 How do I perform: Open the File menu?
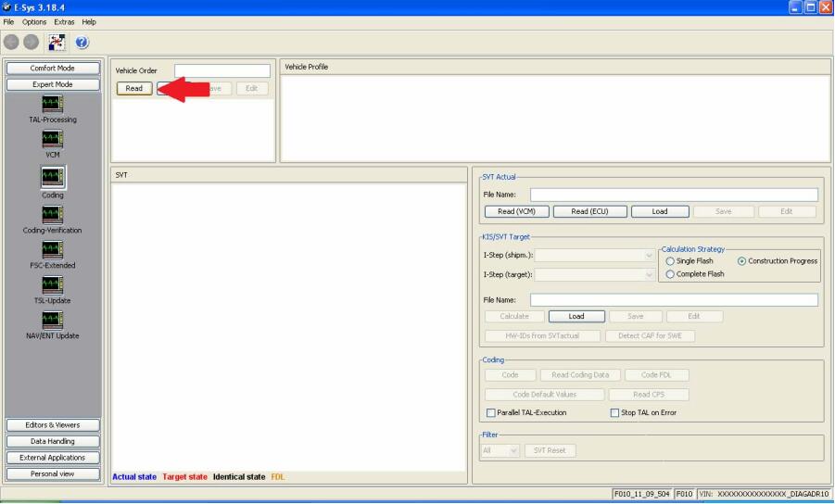(x=8, y=22)
